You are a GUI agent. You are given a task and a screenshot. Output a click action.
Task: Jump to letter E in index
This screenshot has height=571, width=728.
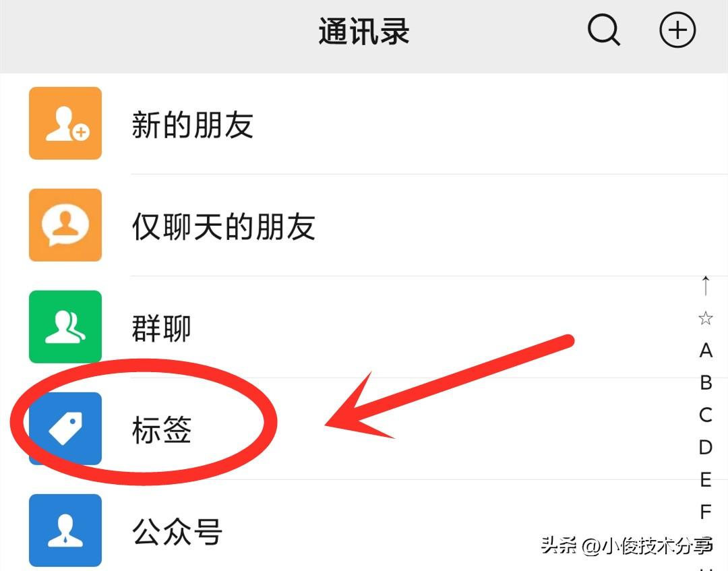click(x=706, y=479)
